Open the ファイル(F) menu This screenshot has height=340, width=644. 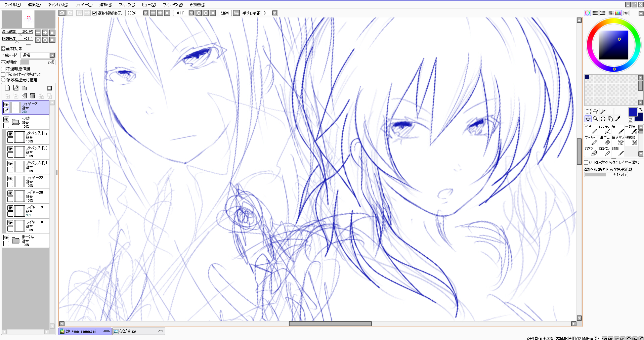(12, 5)
